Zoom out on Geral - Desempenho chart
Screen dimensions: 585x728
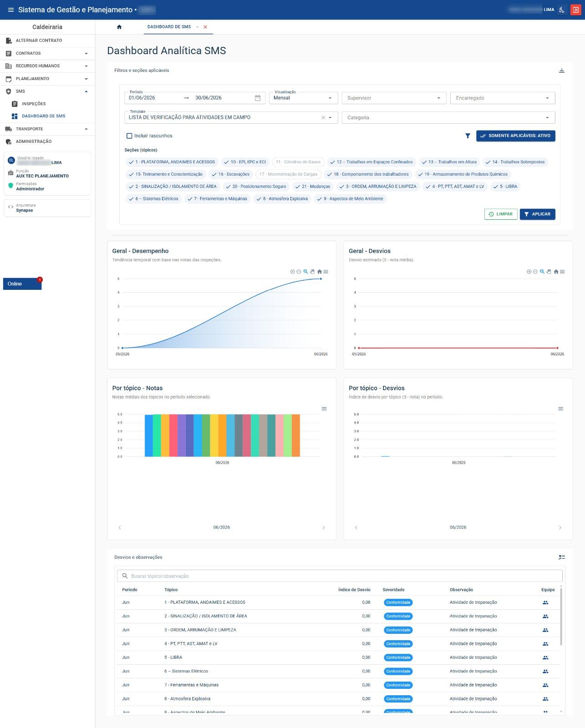point(299,272)
